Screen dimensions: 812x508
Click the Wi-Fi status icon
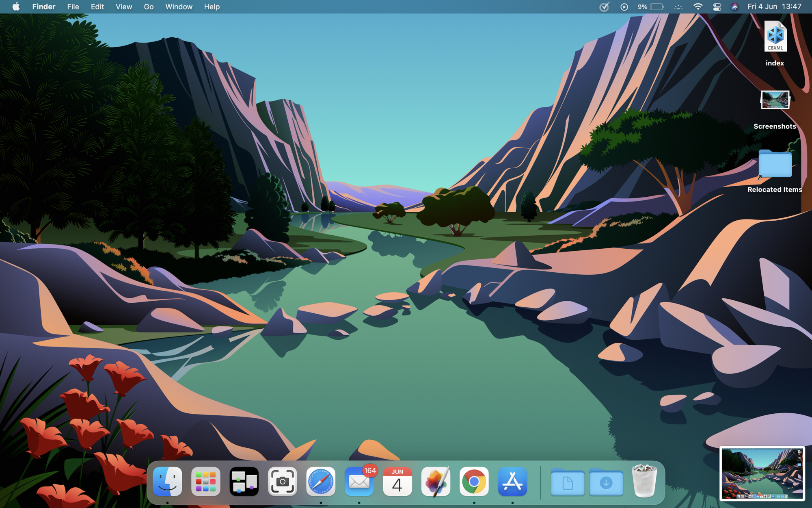coord(698,7)
